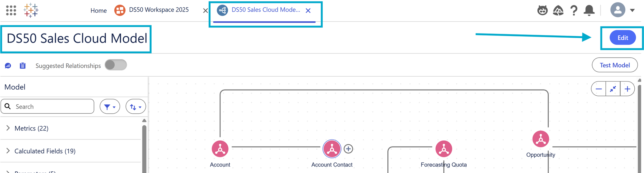Expand the Metrics (22) section
Viewport: 644px width, 173px height.
pos(71,128)
